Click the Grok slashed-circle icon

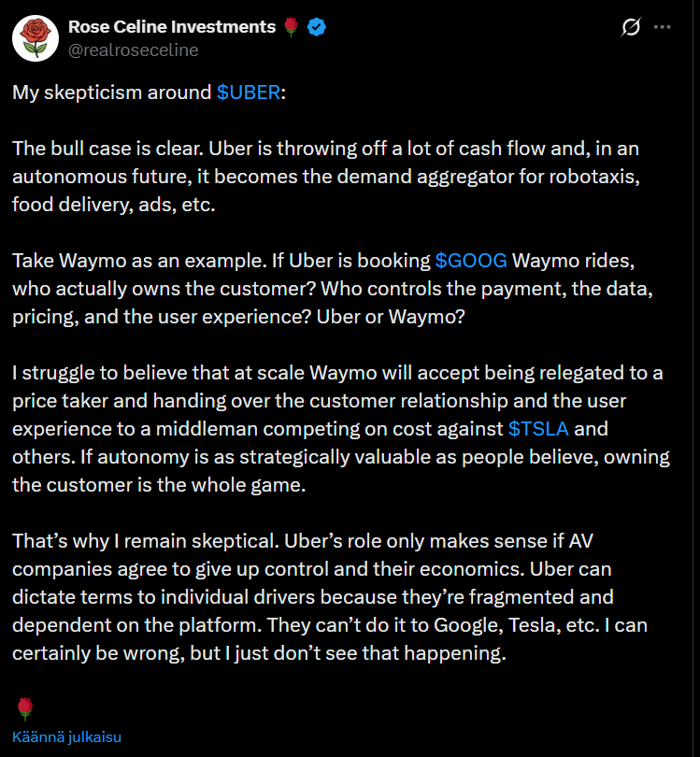pyautogui.click(x=631, y=27)
